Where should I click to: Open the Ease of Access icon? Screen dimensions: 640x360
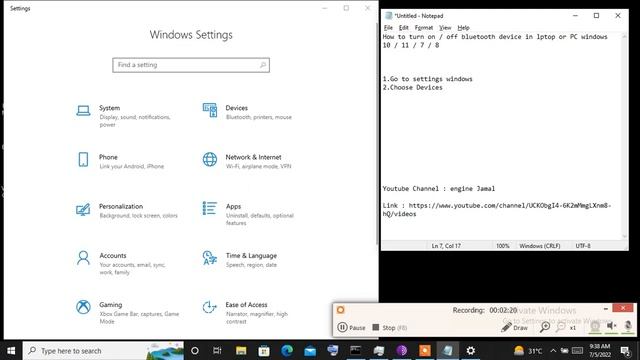click(210, 307)
